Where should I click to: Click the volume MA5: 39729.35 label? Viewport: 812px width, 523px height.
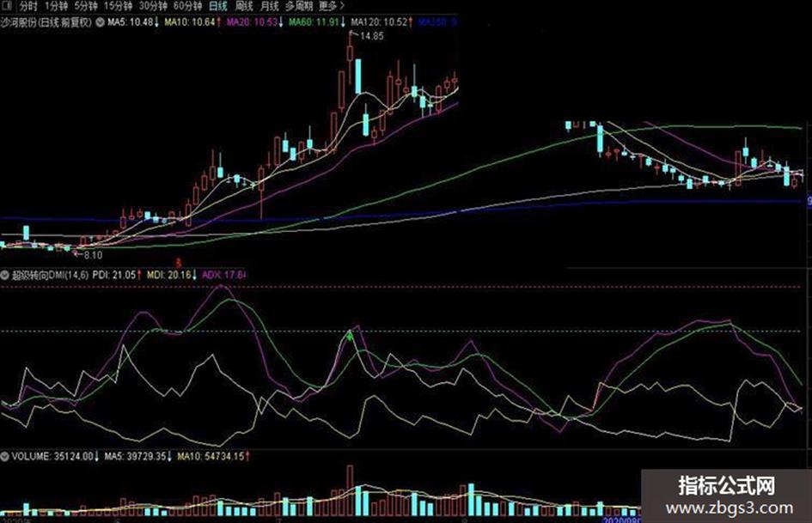point(138,456)
